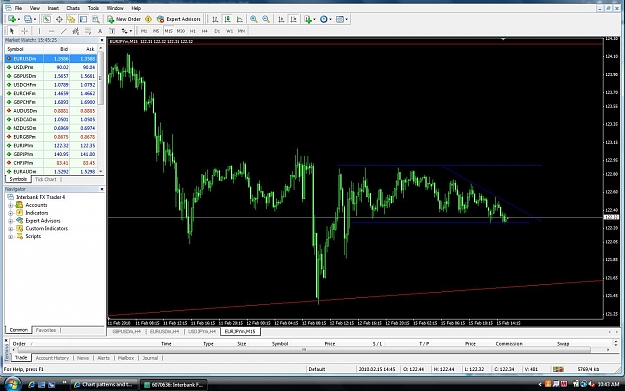Viewport: 625px width, 391px height.
Task: Click the yellow diamond MetaEditor icon
Action: pyautogui.click(x=148, y=19)
